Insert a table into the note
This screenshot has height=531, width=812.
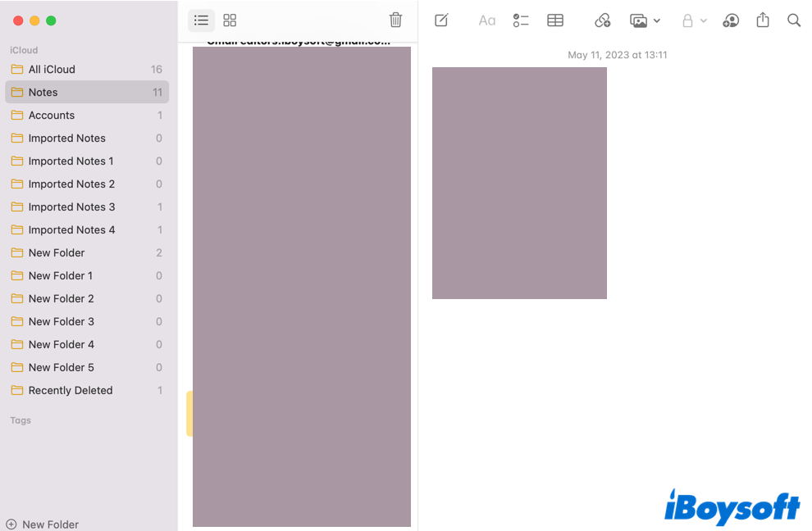click(555, 20)
